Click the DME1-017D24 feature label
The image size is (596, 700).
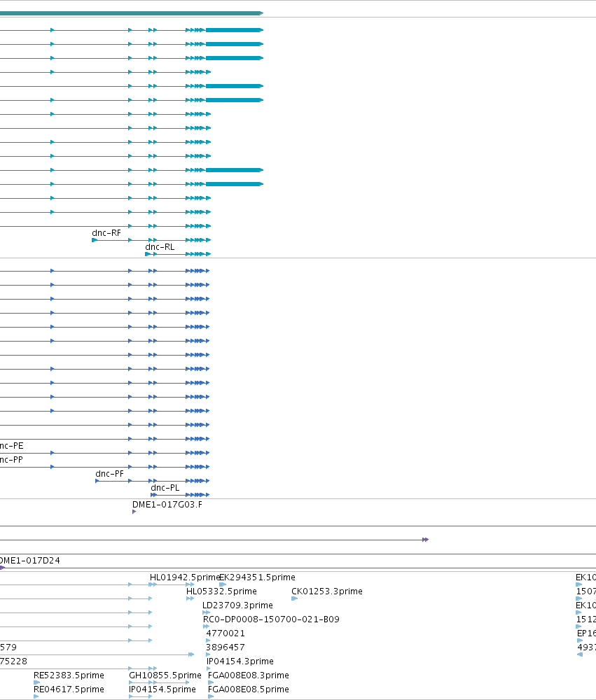coord(29,560)
